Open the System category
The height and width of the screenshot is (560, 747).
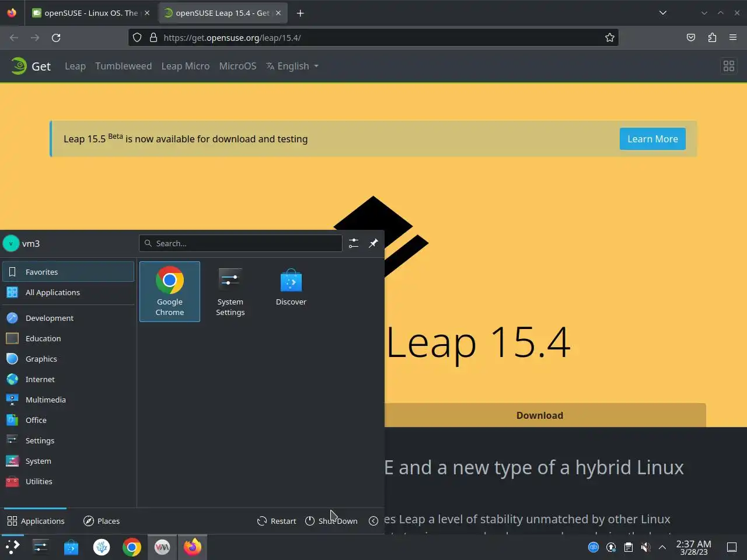click(x=68, y=461)
